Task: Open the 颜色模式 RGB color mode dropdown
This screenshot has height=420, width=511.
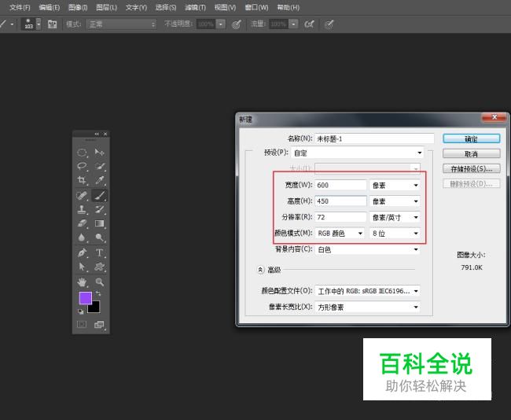Action: pyautogui.click(x=340, y=233)
